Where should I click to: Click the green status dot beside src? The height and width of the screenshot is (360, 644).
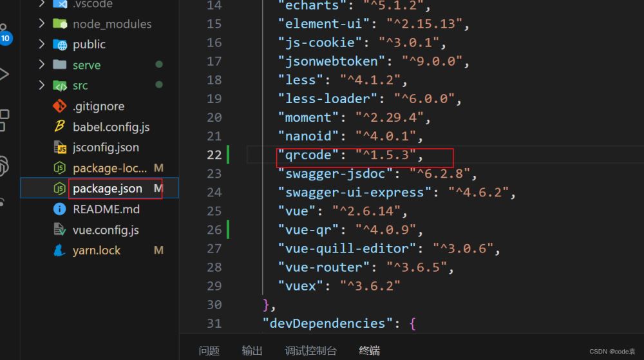159,84
